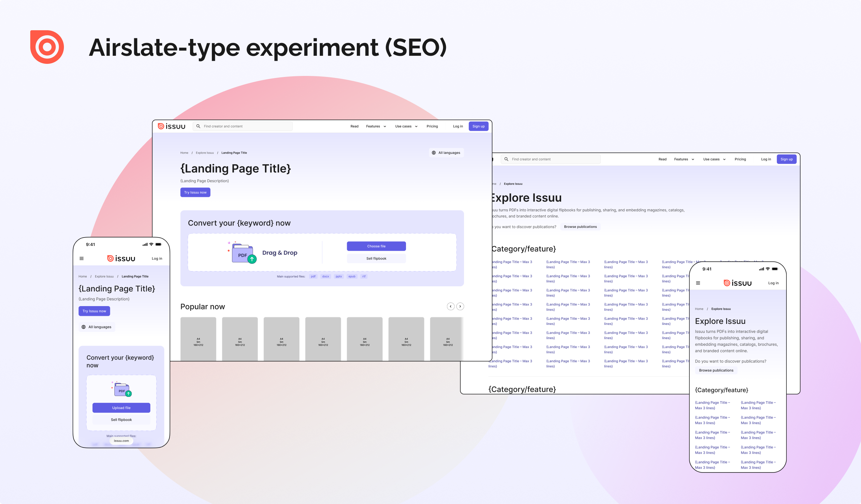Click Sell flipbook on left mobile mockup
This screenshot has width=861, height=504.
coord(121,420)
